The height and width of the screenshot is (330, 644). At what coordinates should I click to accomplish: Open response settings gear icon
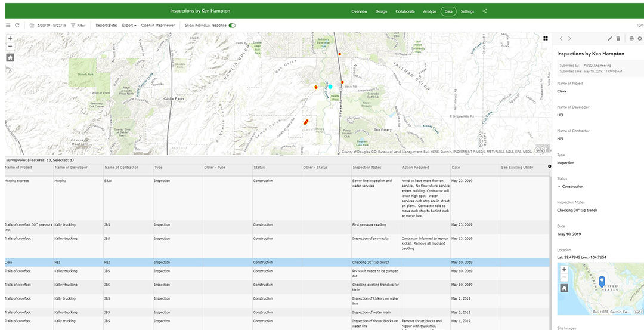(x=639, y=39)
